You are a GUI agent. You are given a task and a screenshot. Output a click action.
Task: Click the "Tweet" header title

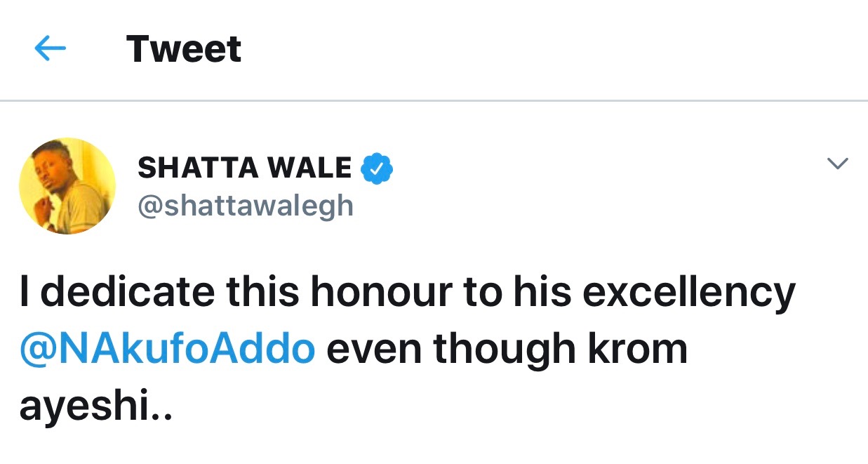coord(184,49)
